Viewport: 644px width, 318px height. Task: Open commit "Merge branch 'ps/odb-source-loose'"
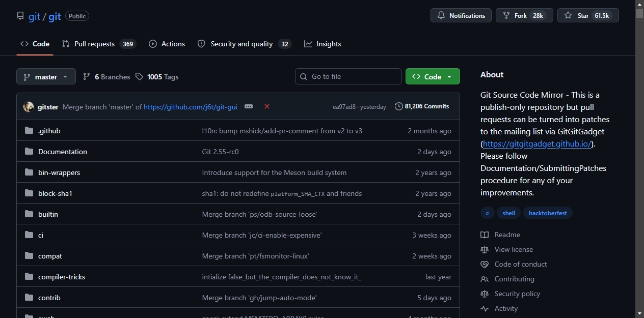[260, 214]
